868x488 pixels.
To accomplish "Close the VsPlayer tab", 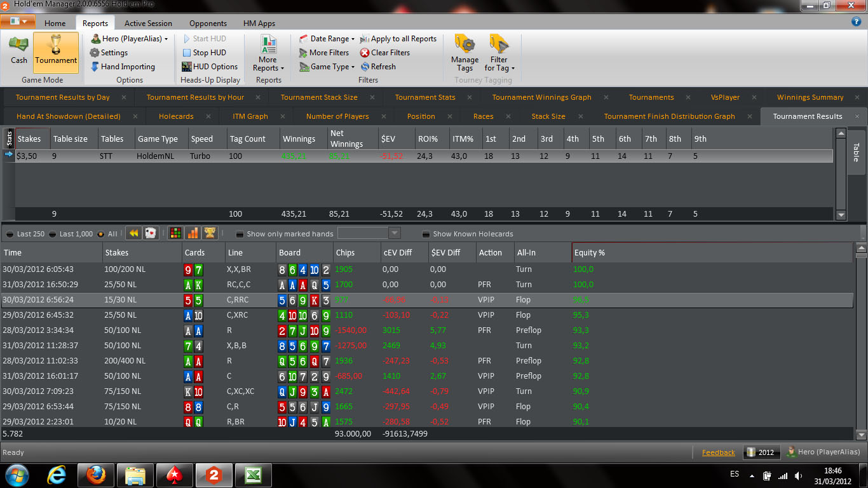I will [x=754, y=97].
